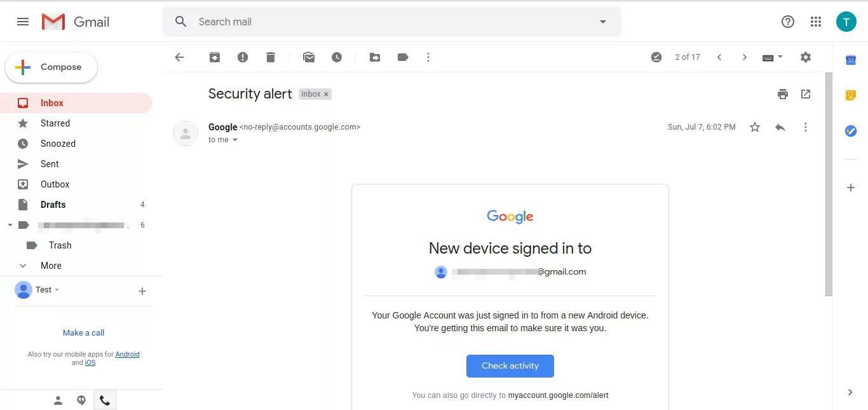Toggle the main menu hamburger

click(23, 22)
